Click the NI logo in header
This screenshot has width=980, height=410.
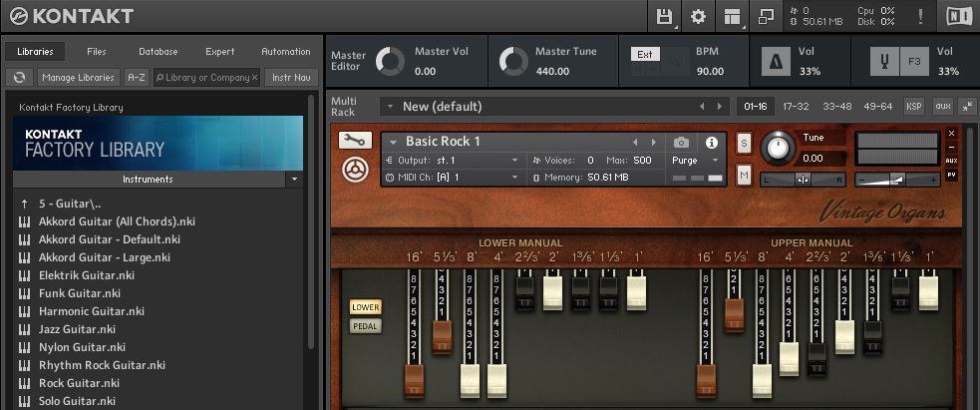click(959, 16)
